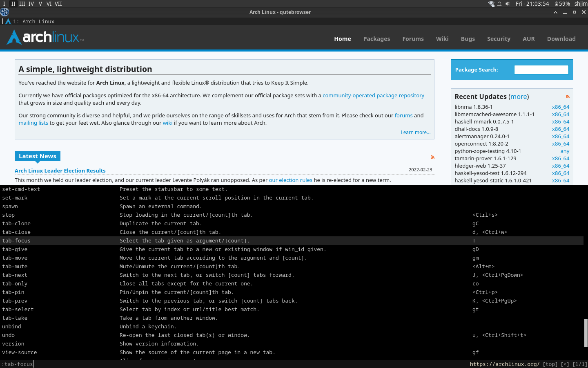Viewport: 588px width, 368px height.
Task: Choose 'tab-select' in the completion list
Action: (x=292, y=309)
